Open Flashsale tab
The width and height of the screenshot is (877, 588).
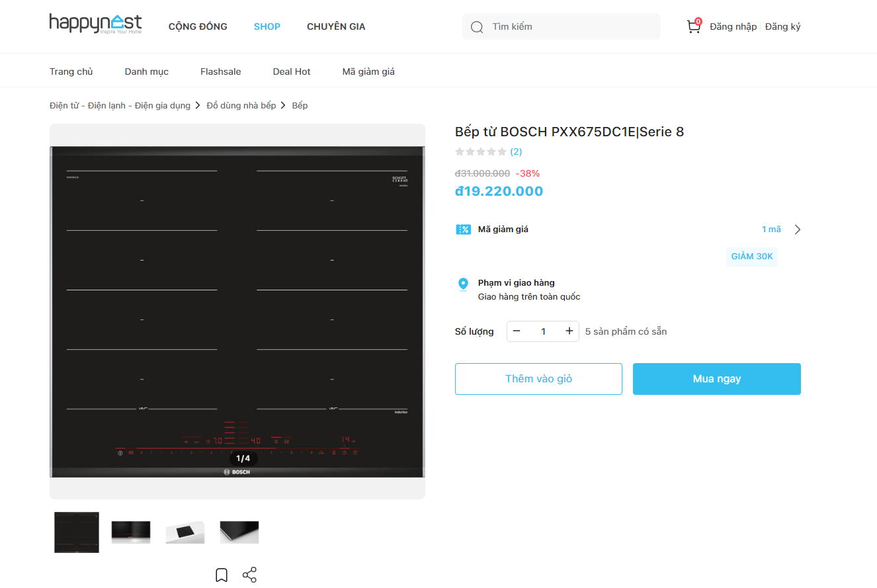point(221,71)
